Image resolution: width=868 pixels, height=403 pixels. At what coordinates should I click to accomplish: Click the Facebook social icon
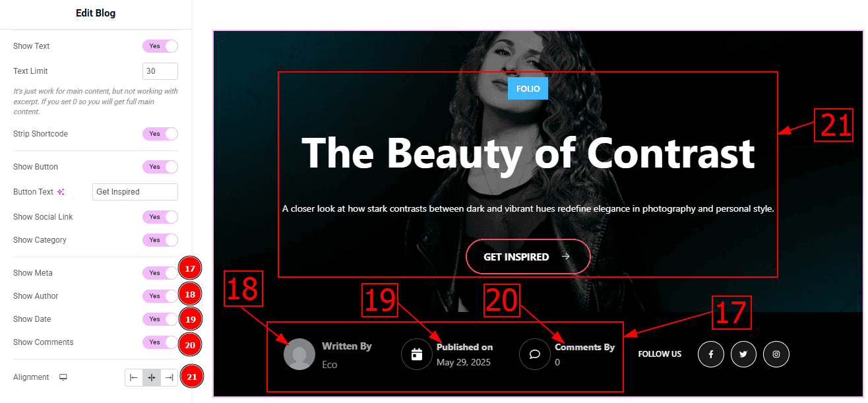coord(711,354)
